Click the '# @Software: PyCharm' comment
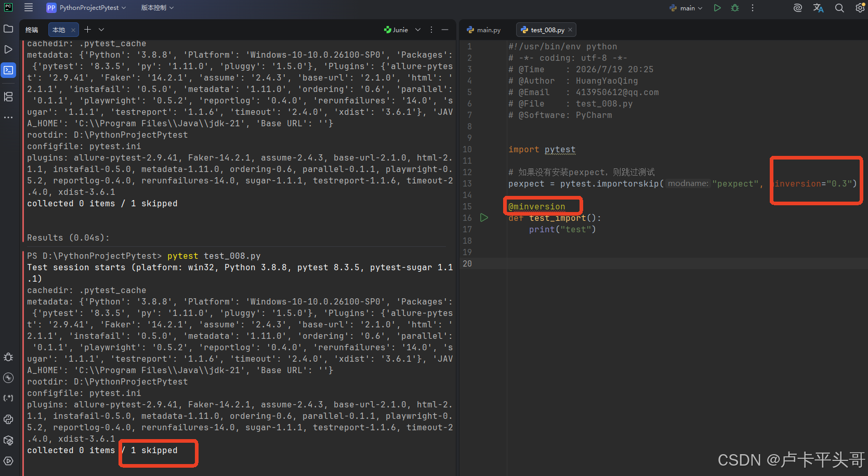 coord(560,115)
